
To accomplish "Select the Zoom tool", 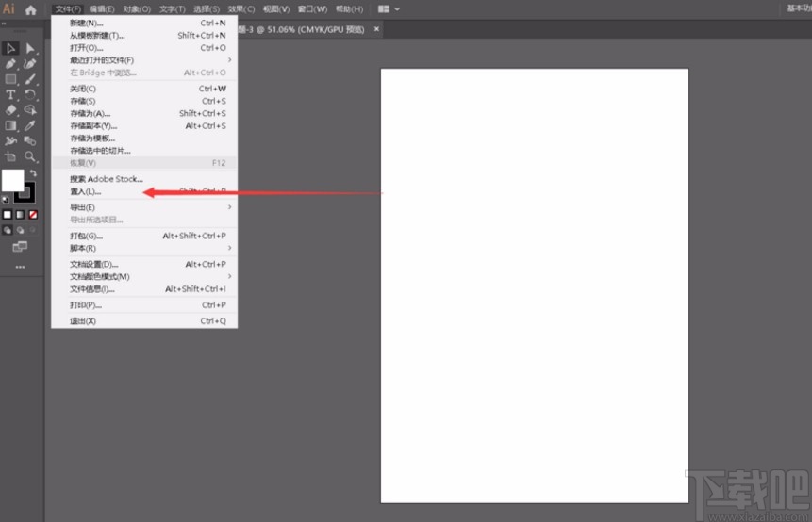I will point(30,156).
